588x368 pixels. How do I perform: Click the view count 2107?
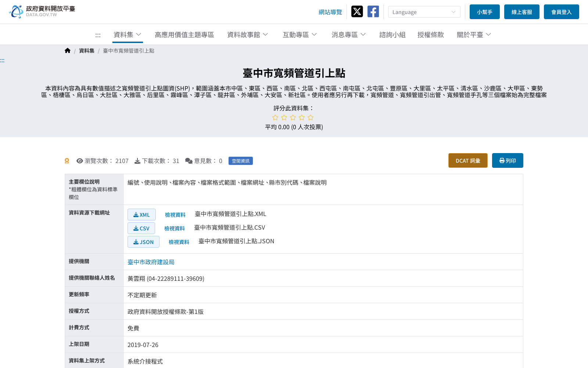pos(122,161)
